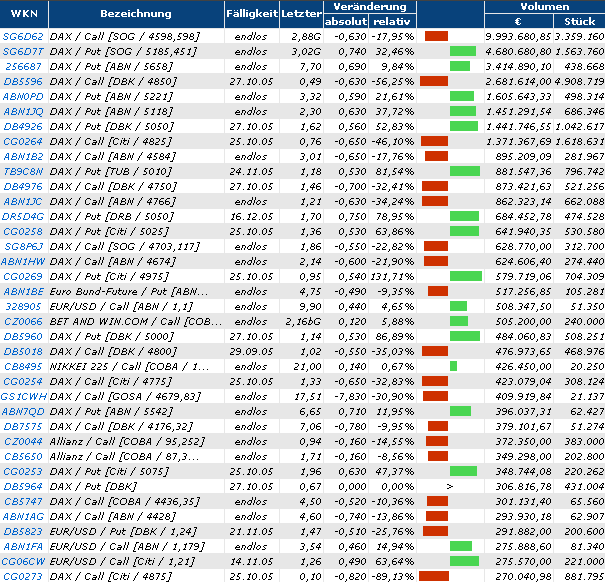The image size is (605, 582).
Task: Open WKN link GS1CWH
Action: pyautogui.click(x=24, y=396)
